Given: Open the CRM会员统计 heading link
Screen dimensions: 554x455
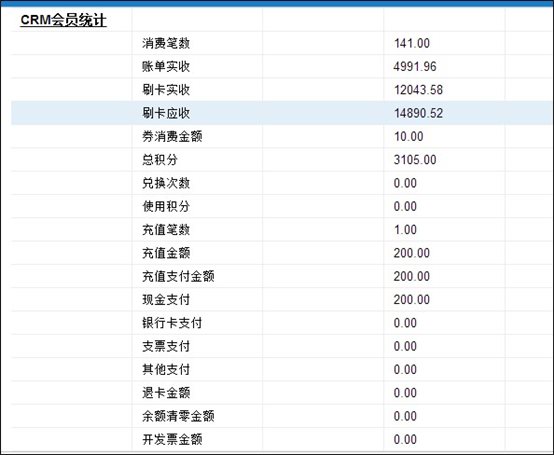Looking at the screenshot, I should coord(63,20).
